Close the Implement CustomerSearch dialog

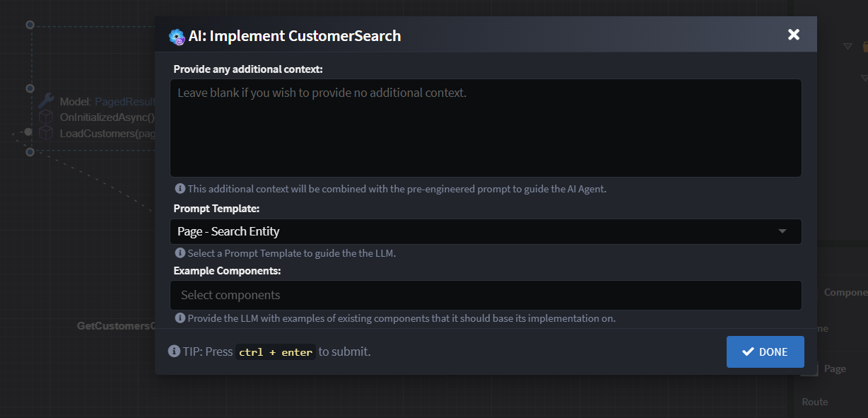pos(794,35)
